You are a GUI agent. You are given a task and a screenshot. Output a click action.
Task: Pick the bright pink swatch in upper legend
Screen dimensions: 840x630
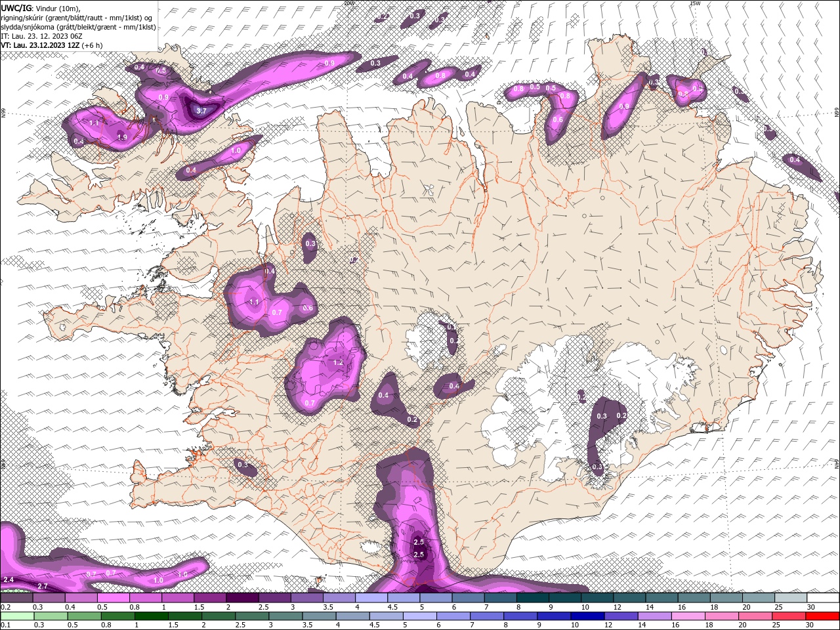click(113, 598)
